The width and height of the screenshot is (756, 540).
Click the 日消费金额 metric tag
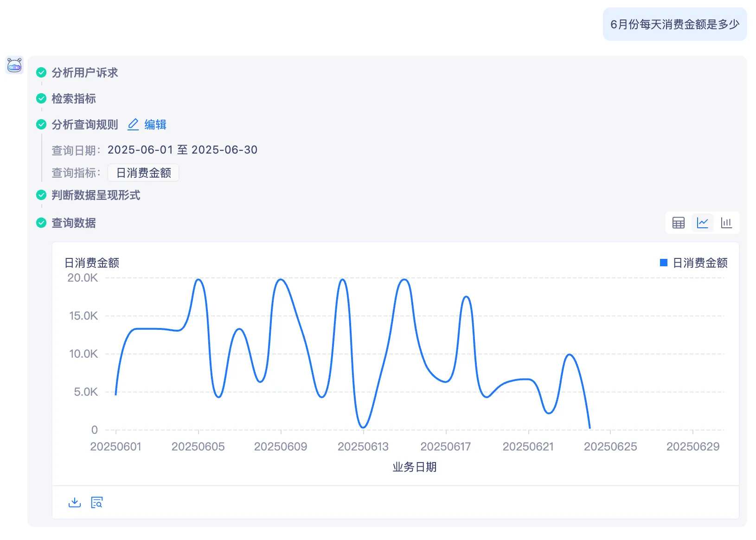click(143, 173)
